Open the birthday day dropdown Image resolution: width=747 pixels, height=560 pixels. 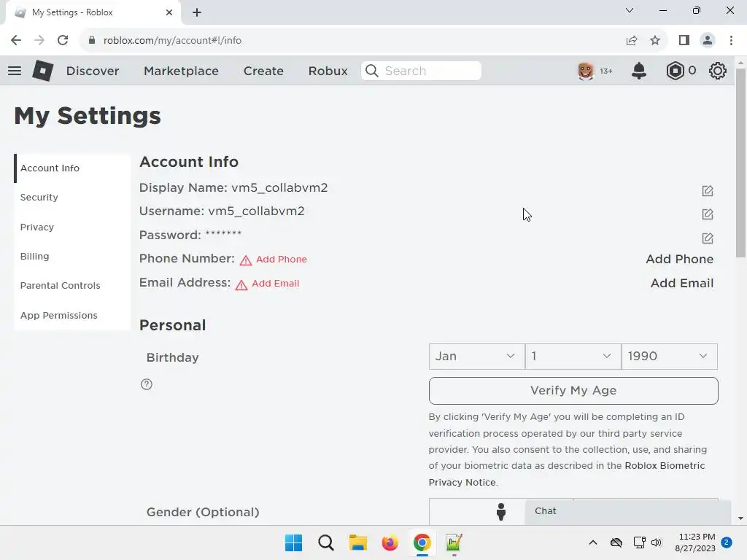click(x=573, y=356)
